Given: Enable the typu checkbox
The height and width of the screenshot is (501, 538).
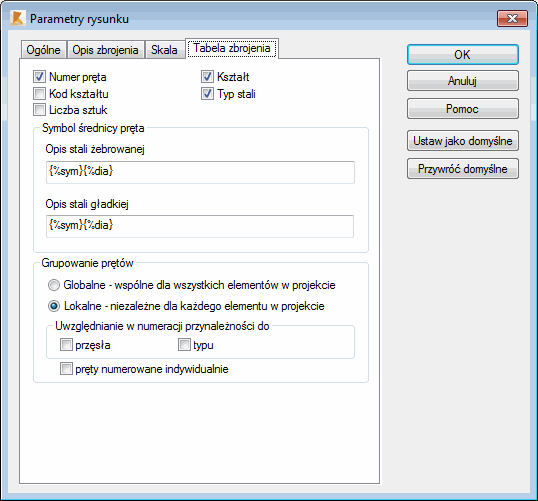Looking at the screenshot, I should pyautogui.click(x=184, y=345).
